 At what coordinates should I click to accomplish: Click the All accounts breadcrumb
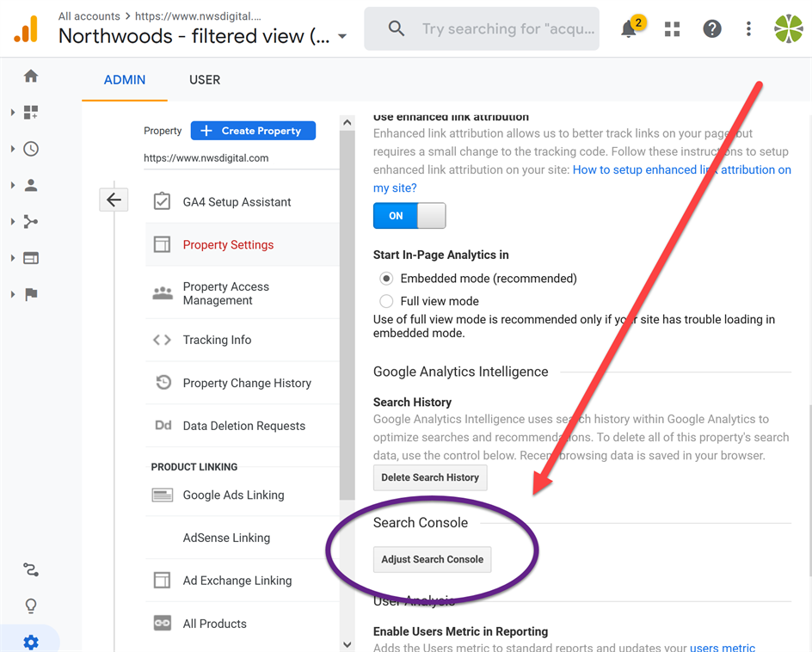tap(89, 16)
